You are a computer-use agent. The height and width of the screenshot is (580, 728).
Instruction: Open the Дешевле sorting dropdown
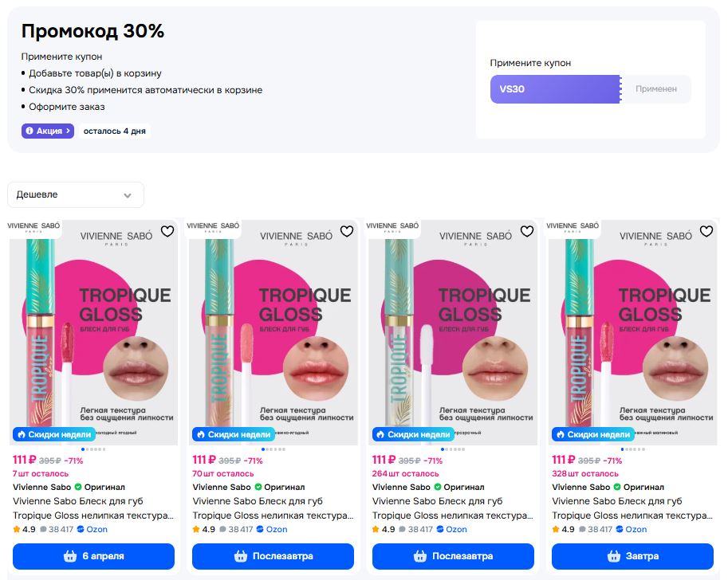[x=76, y=194]
